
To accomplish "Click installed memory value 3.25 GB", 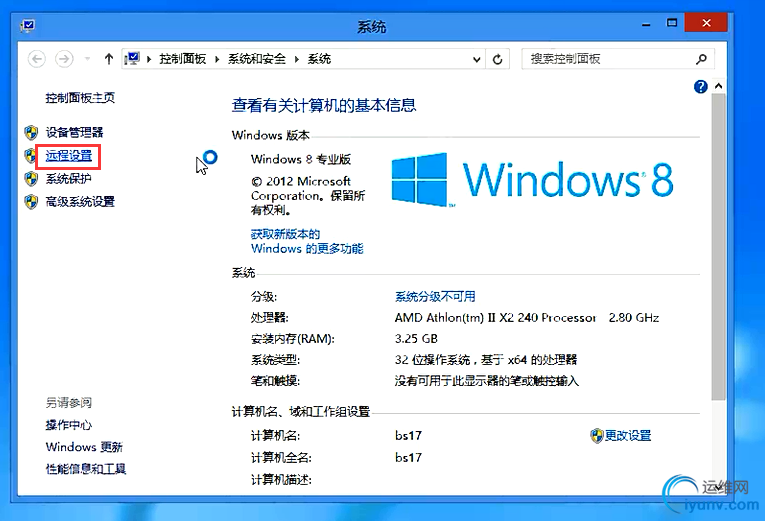I will click(x=416, y=339).
